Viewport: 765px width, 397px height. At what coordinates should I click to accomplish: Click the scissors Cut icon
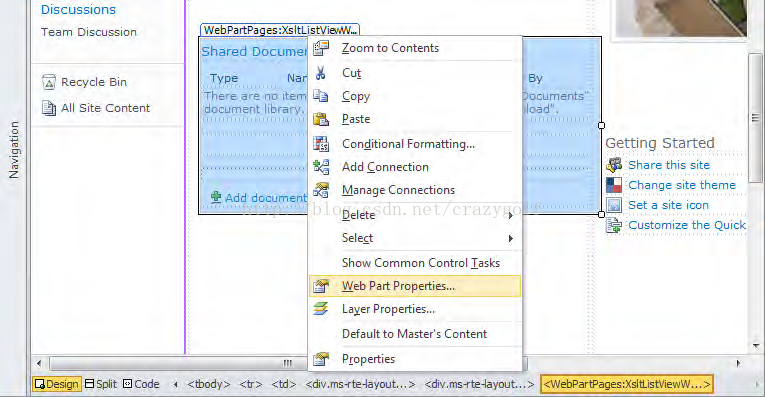(321, 73)
